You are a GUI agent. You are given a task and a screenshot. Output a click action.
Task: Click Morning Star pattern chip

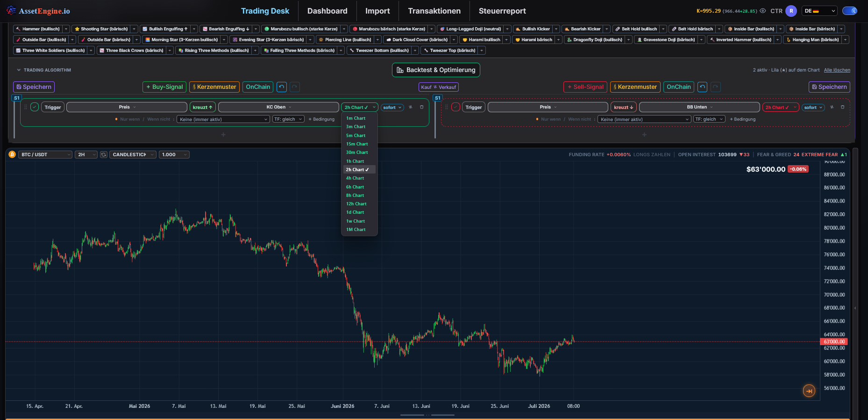[181, 40]
